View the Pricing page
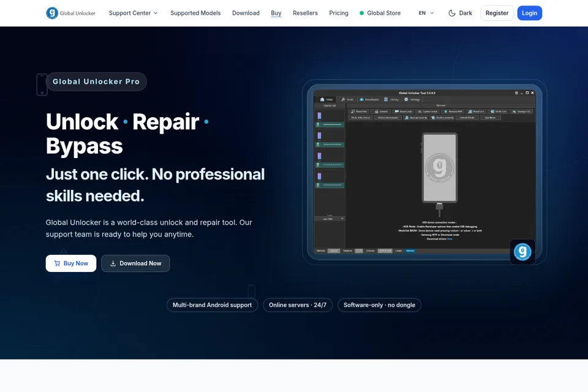 [x=339, y=13]
